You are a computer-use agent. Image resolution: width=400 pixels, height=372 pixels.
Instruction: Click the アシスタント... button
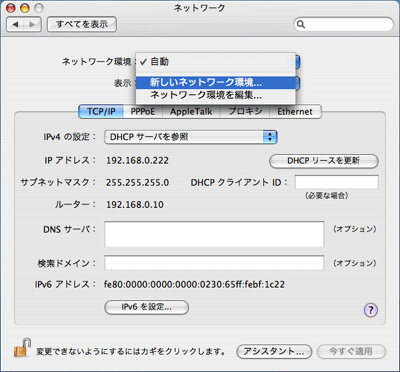coord(274,351)
